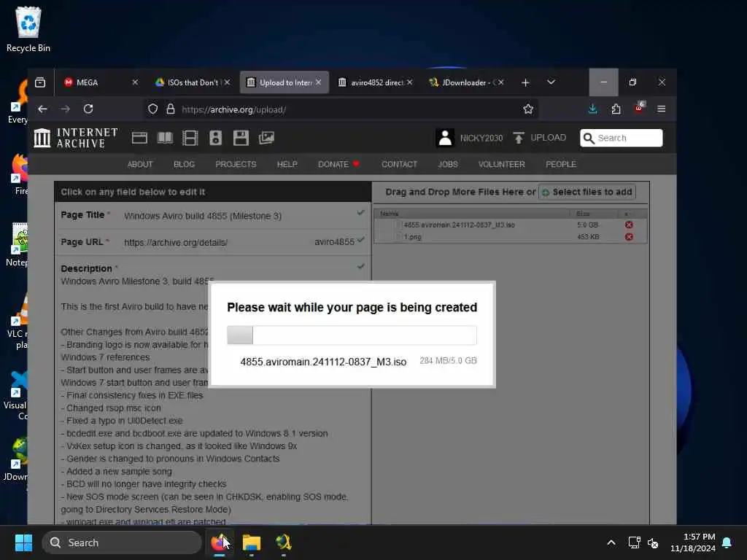The width and height of the screenshot is (747, 560).
Task: Close the MEGA tab
Action: 135,82
